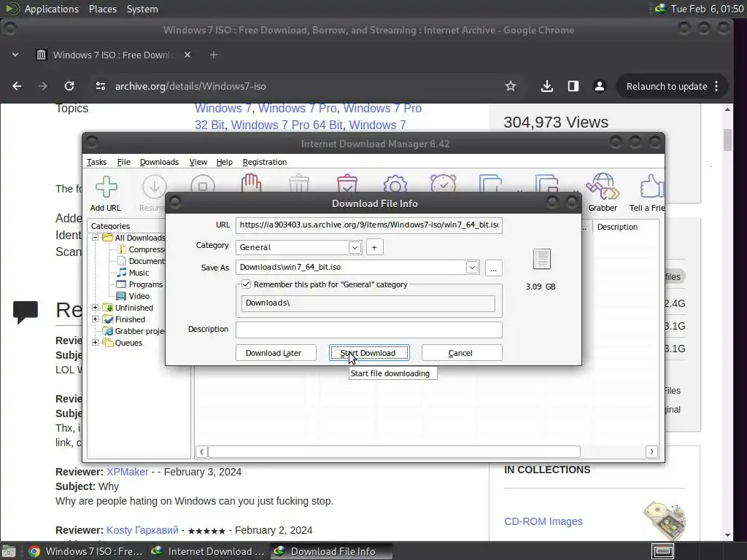Open the File menu in IDM

(x=124, y=162)
